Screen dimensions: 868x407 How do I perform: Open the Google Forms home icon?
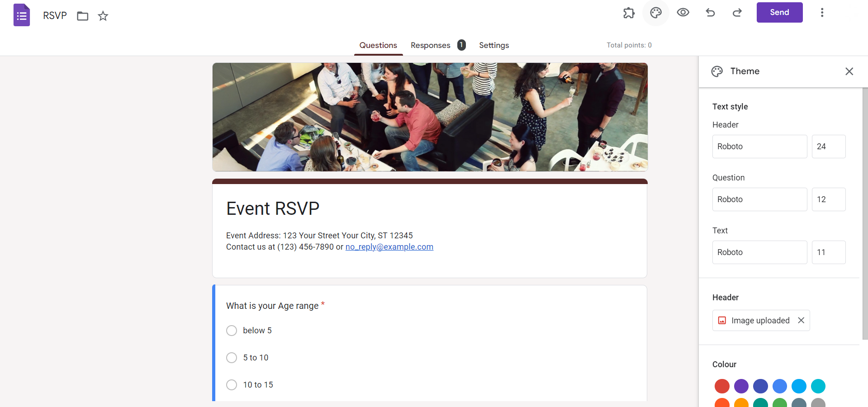tap(22, 15)
